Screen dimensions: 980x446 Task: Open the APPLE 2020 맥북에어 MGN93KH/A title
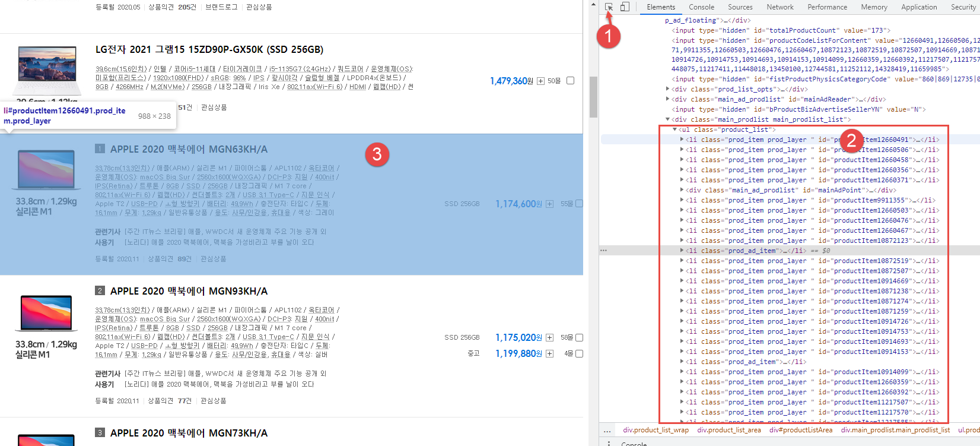(x=189, y=291)
